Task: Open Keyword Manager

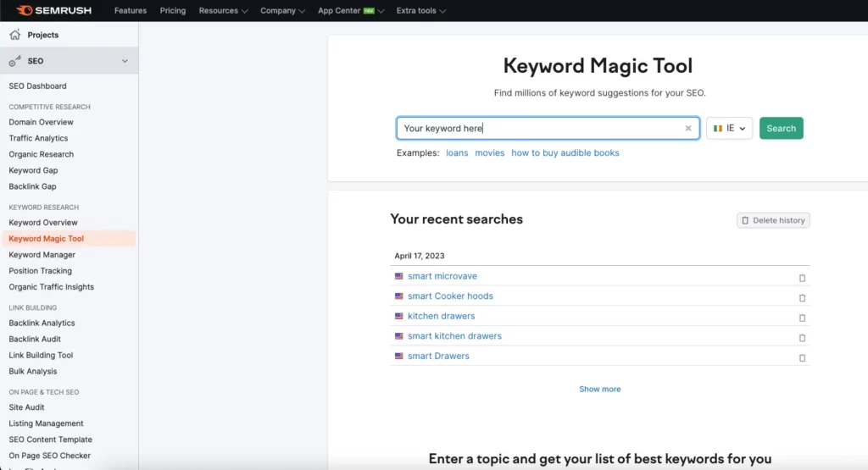Action: 42,254
